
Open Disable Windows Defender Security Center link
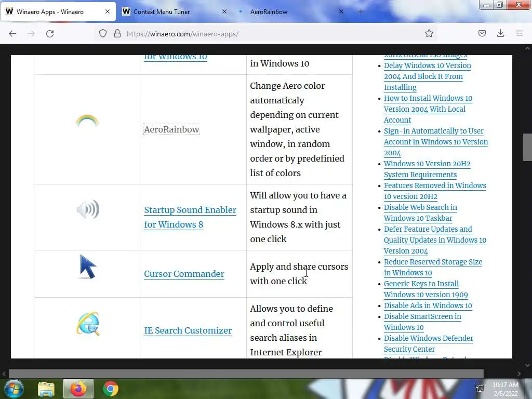point(428,343)
